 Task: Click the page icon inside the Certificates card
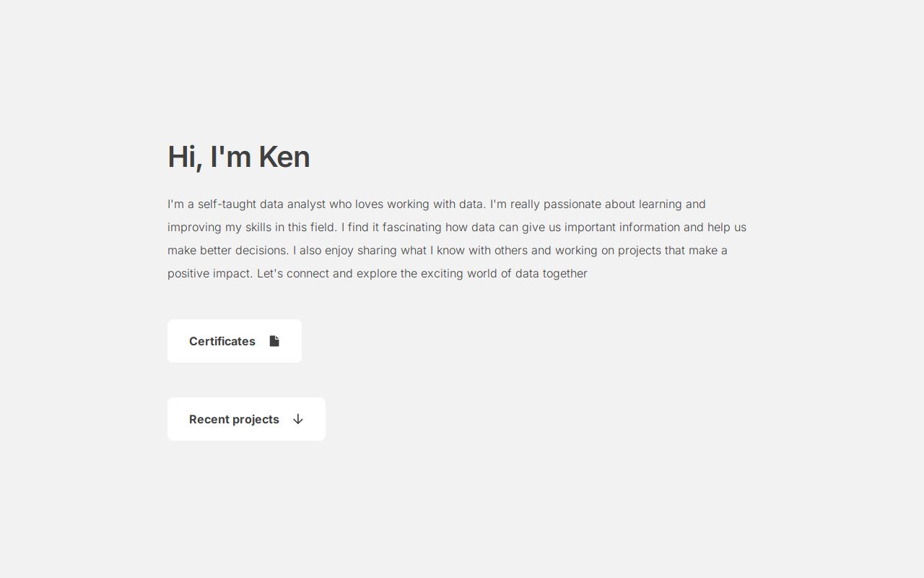pyautogui.click(x=274, y=340)
